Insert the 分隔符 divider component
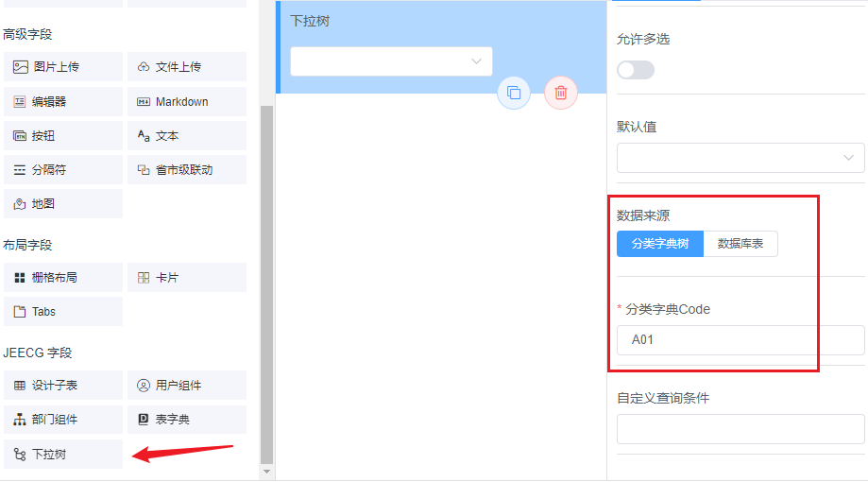This screenshot has width=868, height=482. click(x=63, y=169)
